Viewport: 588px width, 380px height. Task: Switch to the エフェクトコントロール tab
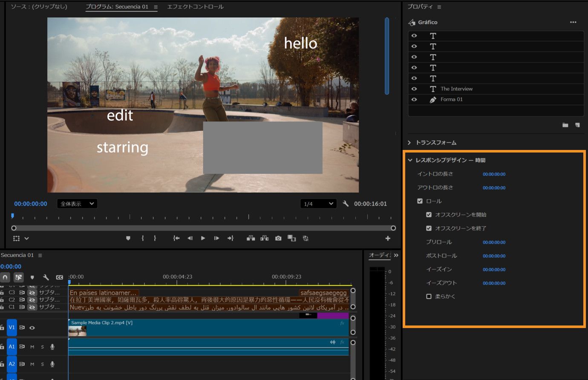[195, 7]
